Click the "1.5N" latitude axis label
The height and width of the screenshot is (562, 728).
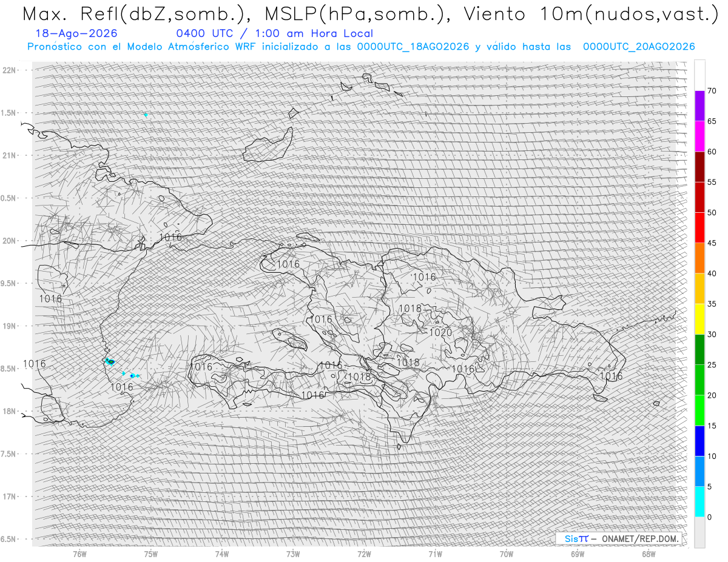tap(8, 113)
